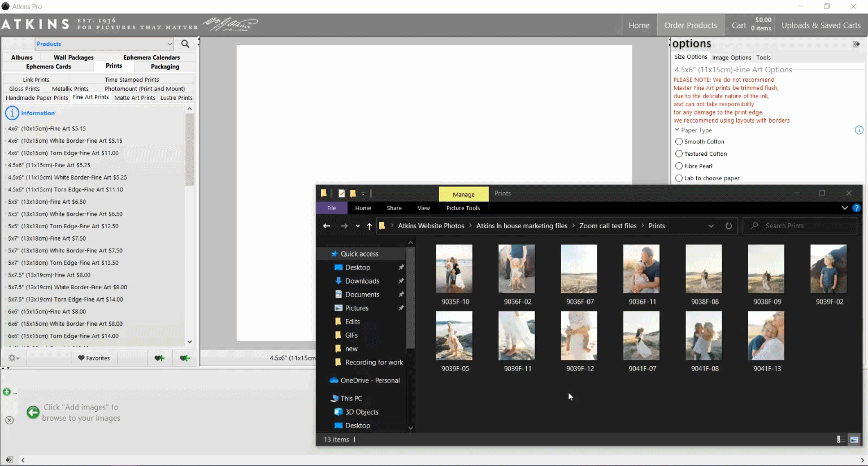
Task: Click the OneDrive - Personal cloud icon
Action: click(x=334, y=380)
